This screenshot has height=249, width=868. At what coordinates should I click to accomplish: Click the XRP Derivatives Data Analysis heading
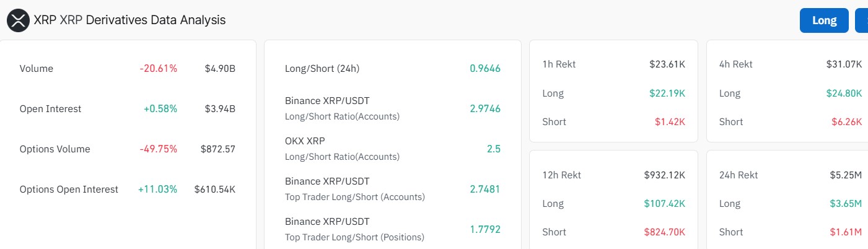(129, 20)
